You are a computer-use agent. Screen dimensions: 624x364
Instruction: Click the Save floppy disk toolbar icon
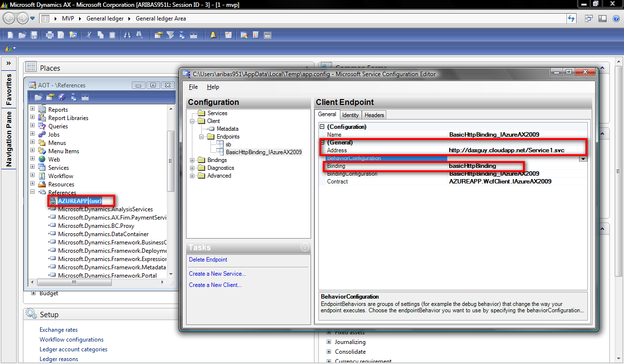click(x=34, y=35)
